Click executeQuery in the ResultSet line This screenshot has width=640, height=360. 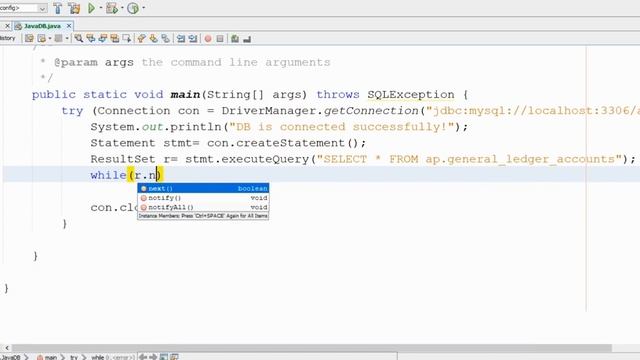[265, 159]
